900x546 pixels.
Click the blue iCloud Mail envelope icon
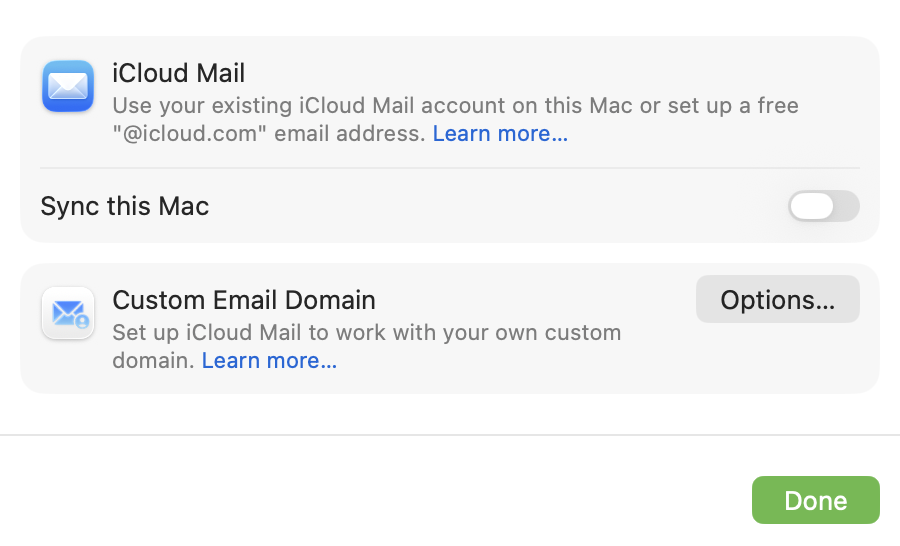click(68, 86)
